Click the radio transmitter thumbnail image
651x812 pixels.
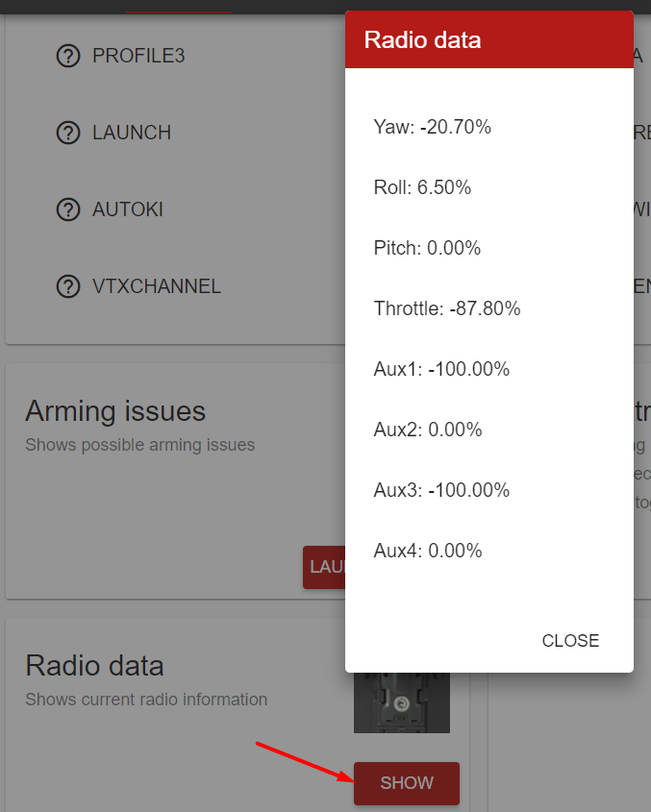pyautogui.click(x=402, y=701)
